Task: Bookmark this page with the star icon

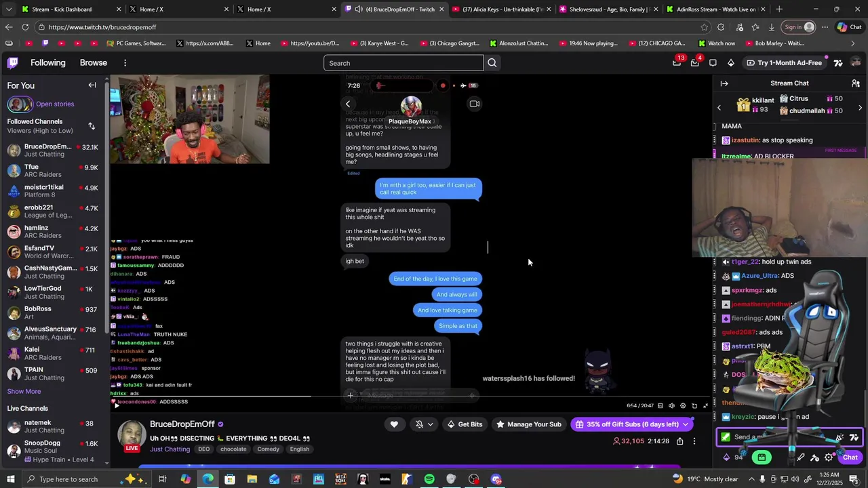Action: 705,27
